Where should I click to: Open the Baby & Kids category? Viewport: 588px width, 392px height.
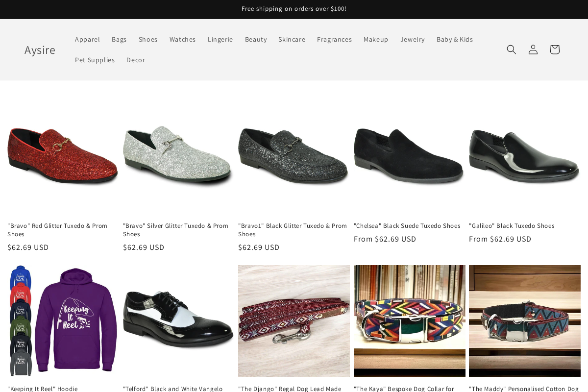click(x=454, y=39)
